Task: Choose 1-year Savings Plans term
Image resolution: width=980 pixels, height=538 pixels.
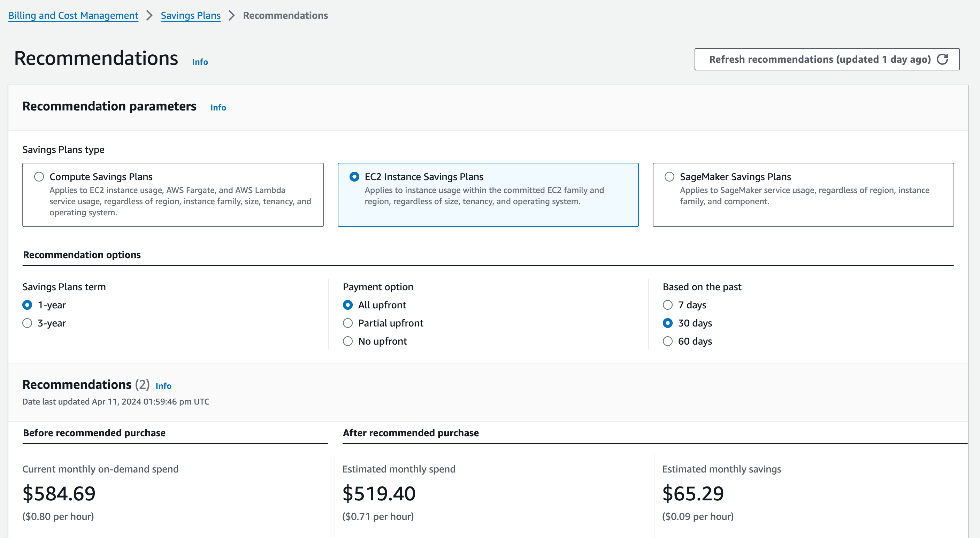Action: [27, 305]
